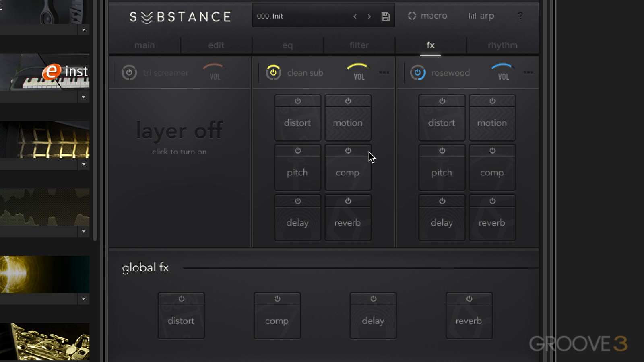This screenshot has height=362, width=644.
Task: Go to the previous preset with left arrow
Action: click(355, 16)
